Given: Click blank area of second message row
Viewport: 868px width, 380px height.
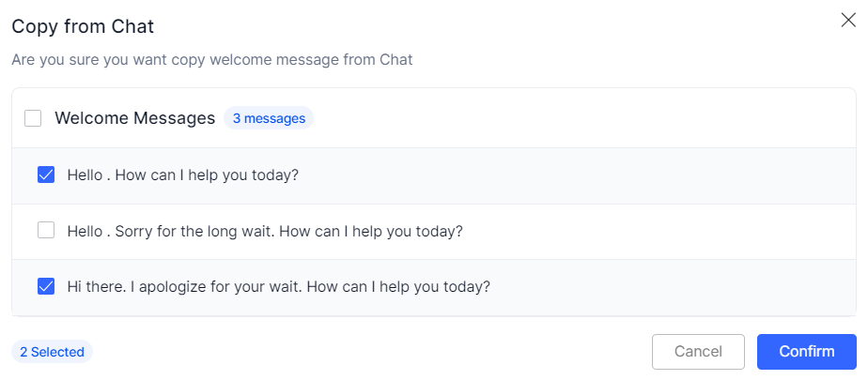Looking at the screenshot, I should pos(658,231).
